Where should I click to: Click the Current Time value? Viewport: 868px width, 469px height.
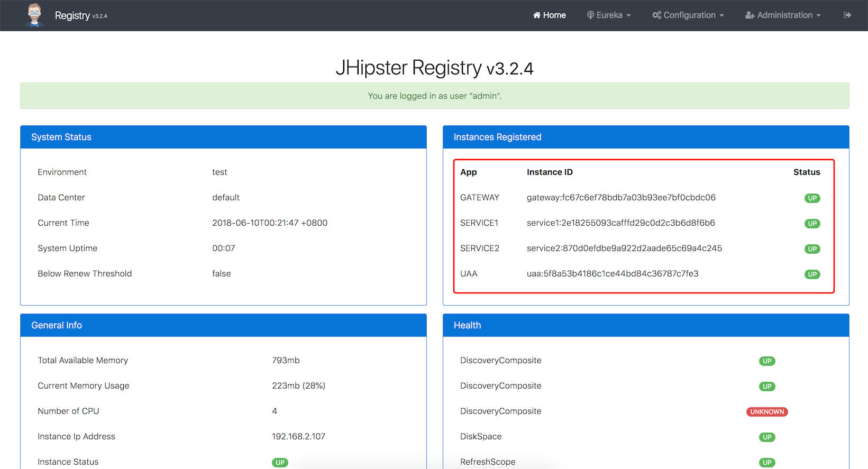[270, 223]
